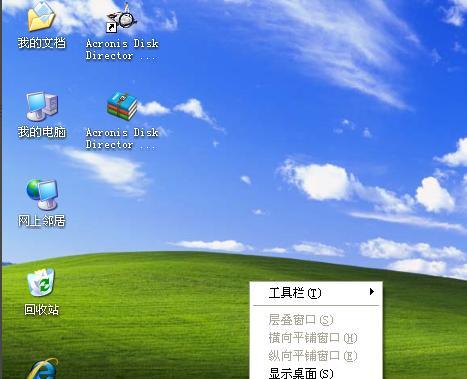
Task: Open the 网上邻居 network icon
Action: (42, 195)
